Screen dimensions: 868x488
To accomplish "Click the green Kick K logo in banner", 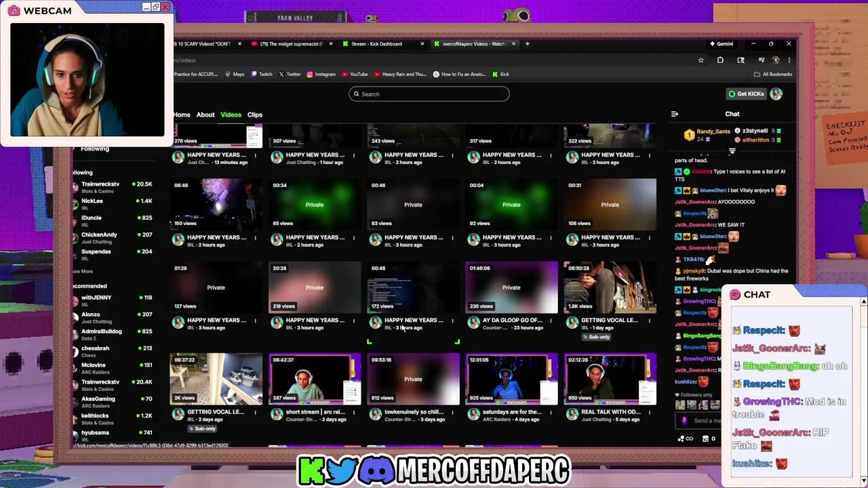I will 313,470.
